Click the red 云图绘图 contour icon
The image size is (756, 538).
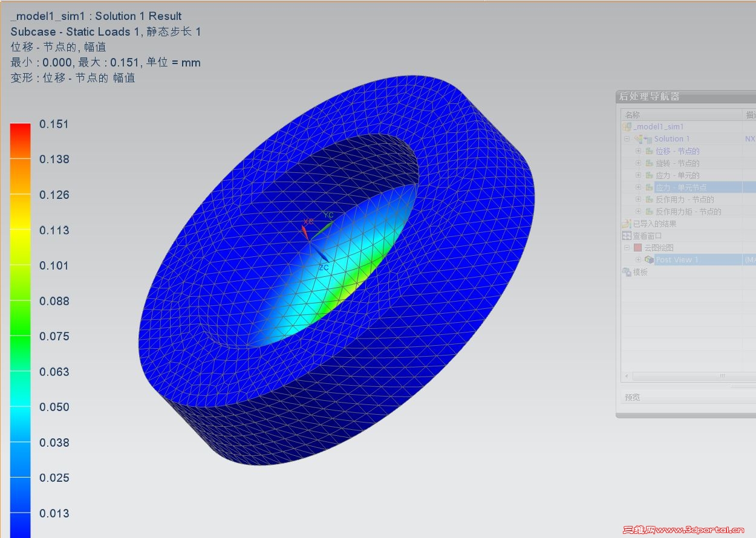click(x=637, y=248)
